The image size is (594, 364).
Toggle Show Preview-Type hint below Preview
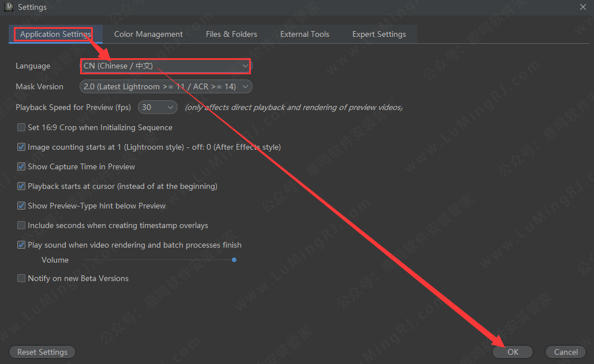[21, 206]
